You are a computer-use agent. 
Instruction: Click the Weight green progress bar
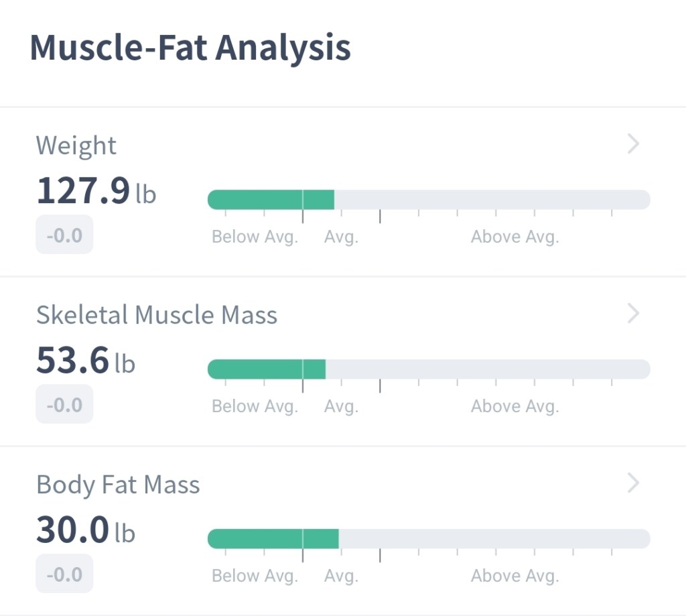pos(271,200)
